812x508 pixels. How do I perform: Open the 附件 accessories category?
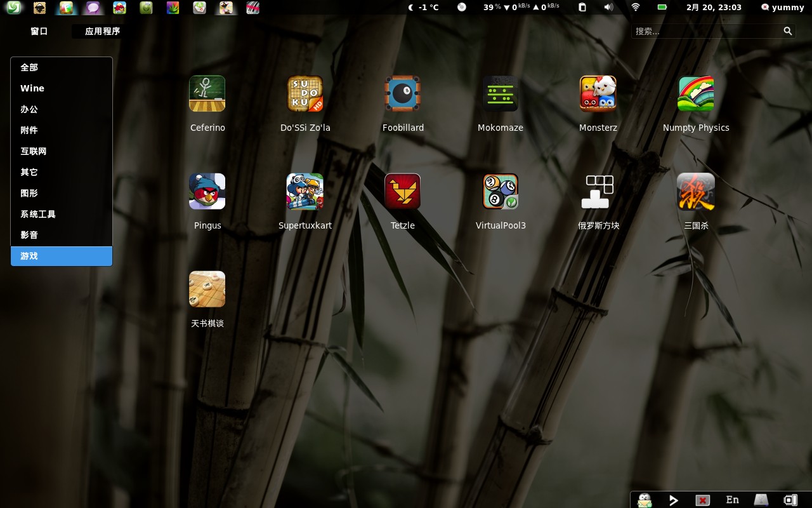[62, 130]
